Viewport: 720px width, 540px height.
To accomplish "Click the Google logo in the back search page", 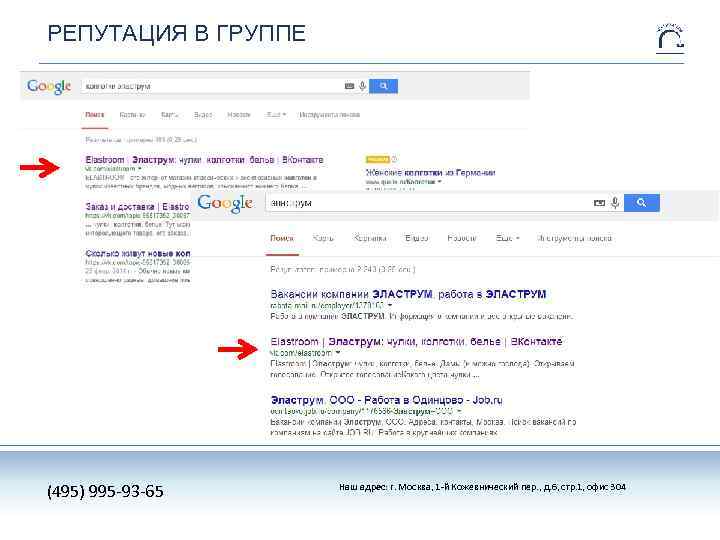I will click(x=49, y=86).
